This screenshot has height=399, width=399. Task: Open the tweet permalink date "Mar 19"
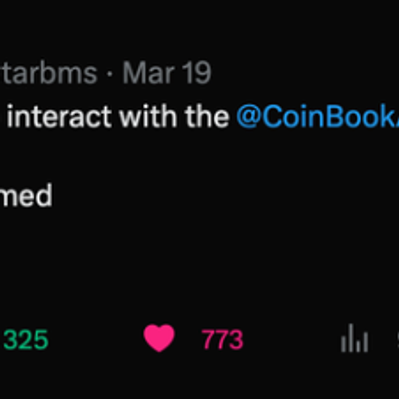pos(167,73)
